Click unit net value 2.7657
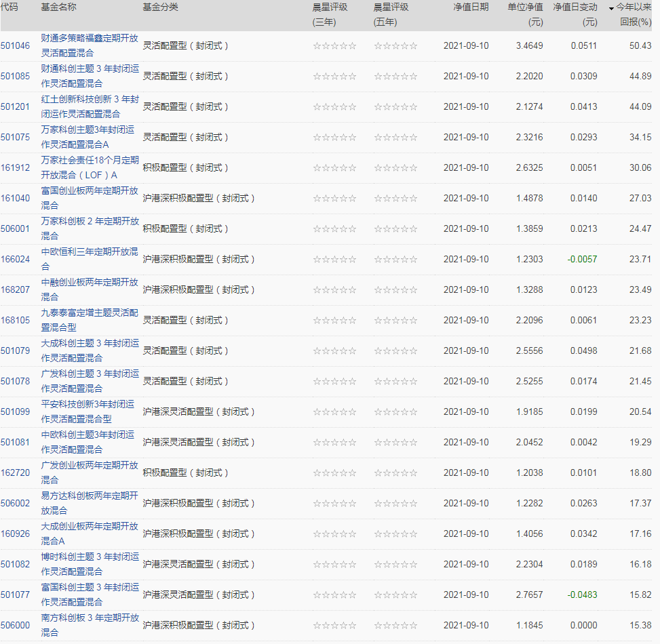The height and width of the screenshot is (644, 660). (x=530, y=595)
